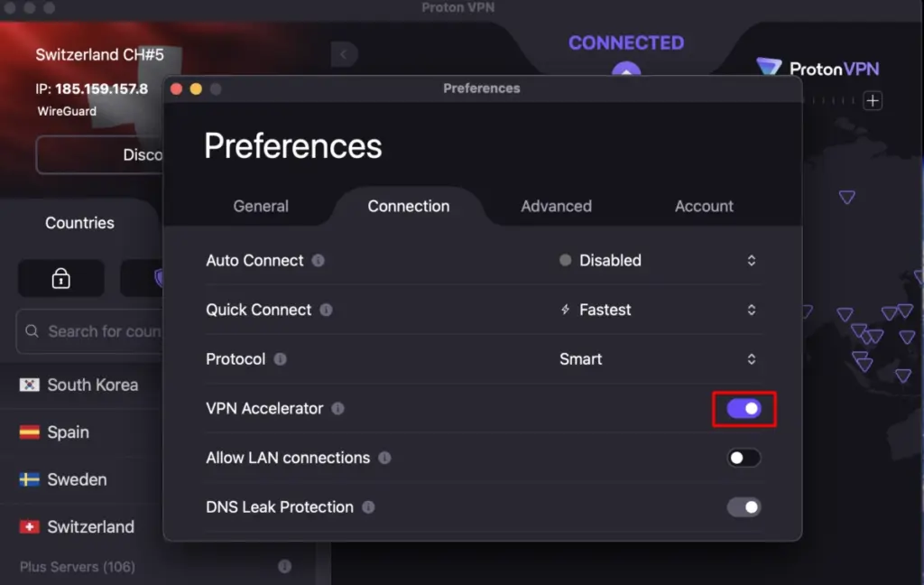Screen dimensions: 924x585
Task: Click the Allow LAN connections info icon
Action: pos(384,458)
